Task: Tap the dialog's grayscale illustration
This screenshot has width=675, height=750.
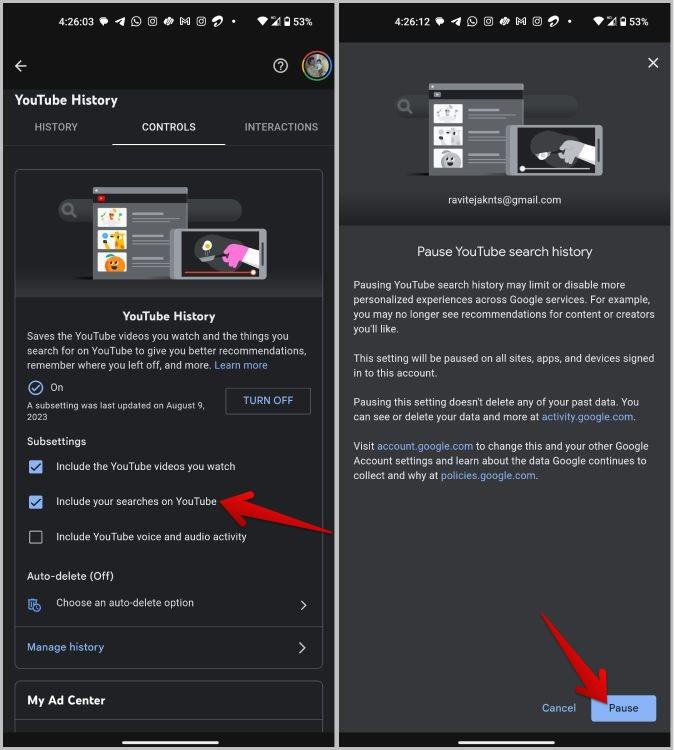Action: coord(500,129)
